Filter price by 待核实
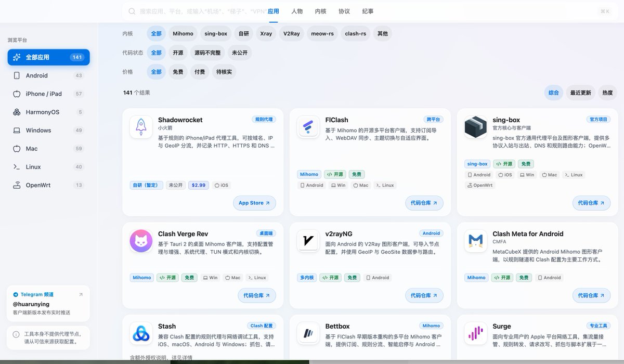624x364 pixels. (x=224, y=72)
